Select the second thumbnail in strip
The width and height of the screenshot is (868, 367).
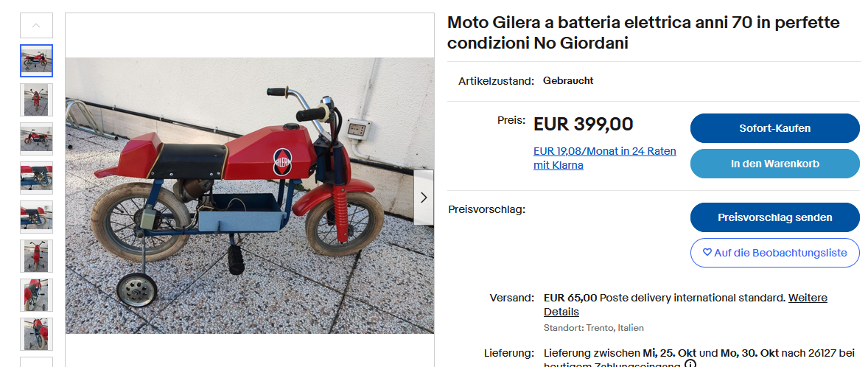point(37,99)
